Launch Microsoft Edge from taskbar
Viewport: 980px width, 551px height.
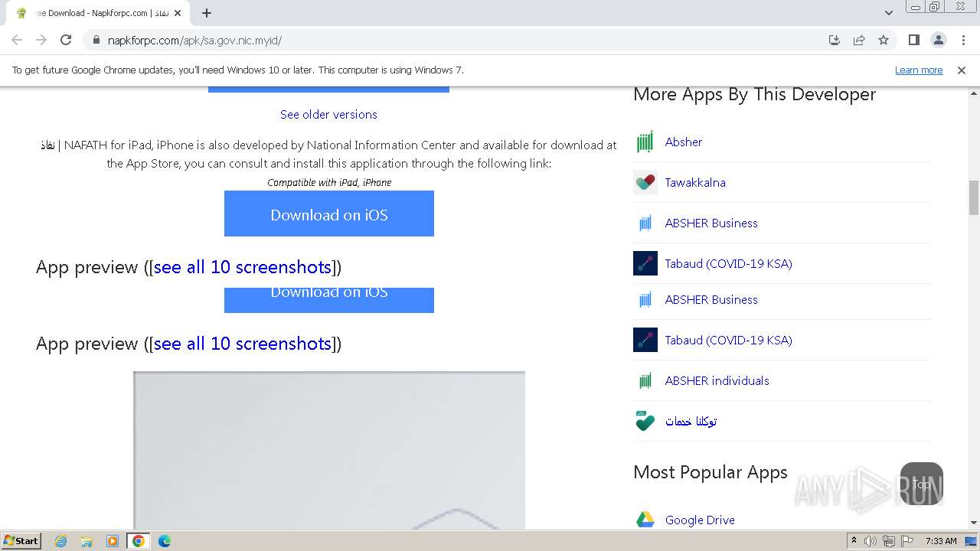(165, 541)
